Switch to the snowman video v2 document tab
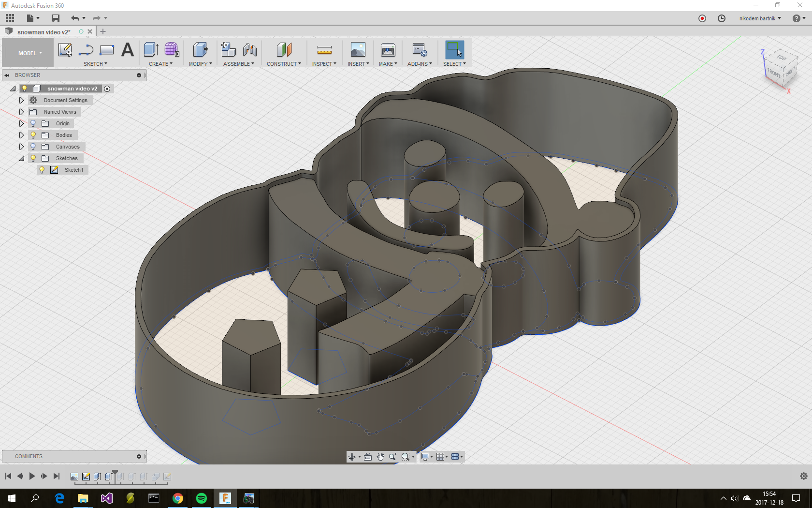The image size is (812, 508). [43, 31]
